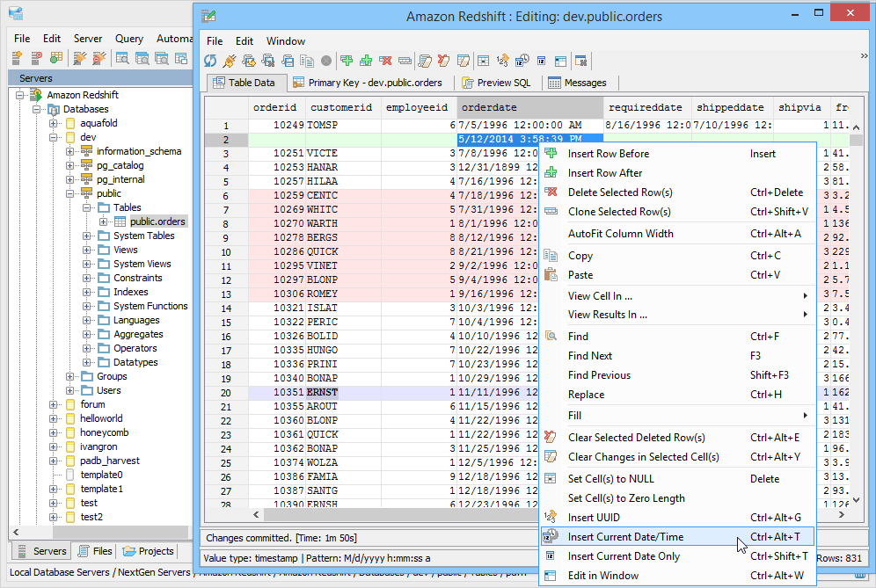Image resolution: width=876 pixels, height=588 pixels.
Task: Click the Edit in Window toolbar icon
Action: coord(560,61)
